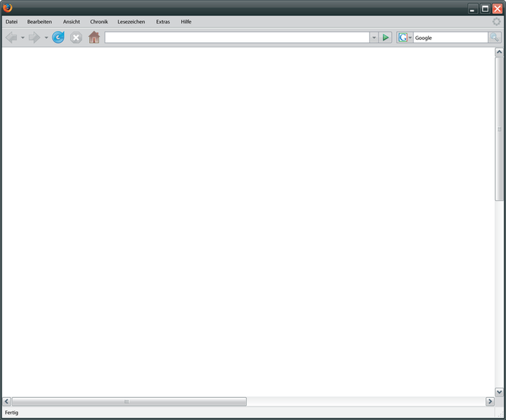The width and height of the screenshot is (506, 420).
Task: Click the Firefox logo in title bar
Action: 7,7
